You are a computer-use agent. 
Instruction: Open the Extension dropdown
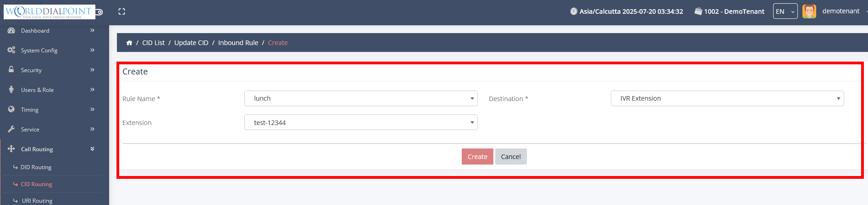[361, 123]
